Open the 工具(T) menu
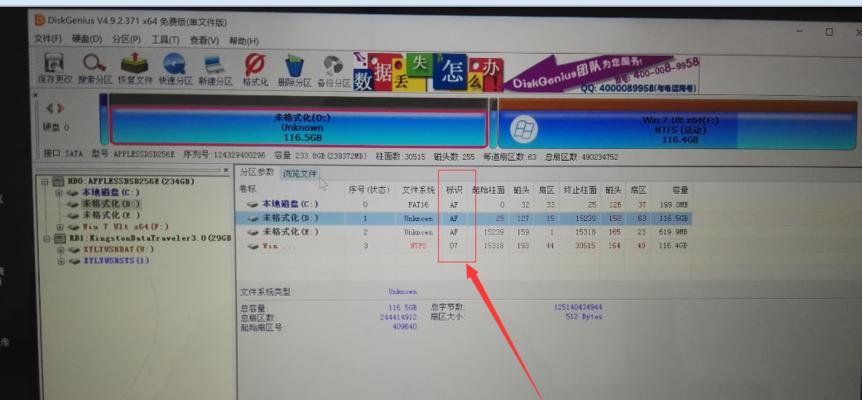The height and width of the screenshot is (400, 862). tap(165, 40)
